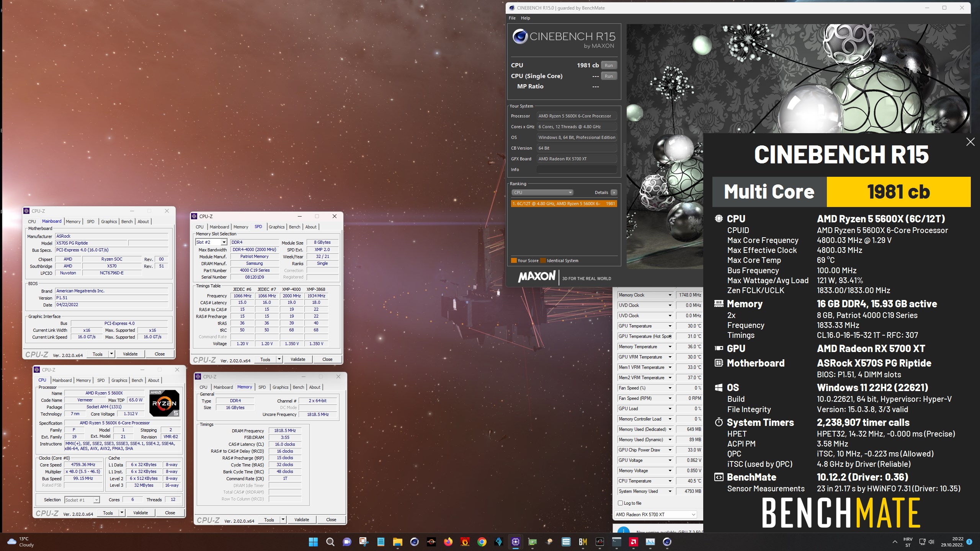
Task: Switch to Bench tab in CPU-Z CPU window
Action: (137, 380)
